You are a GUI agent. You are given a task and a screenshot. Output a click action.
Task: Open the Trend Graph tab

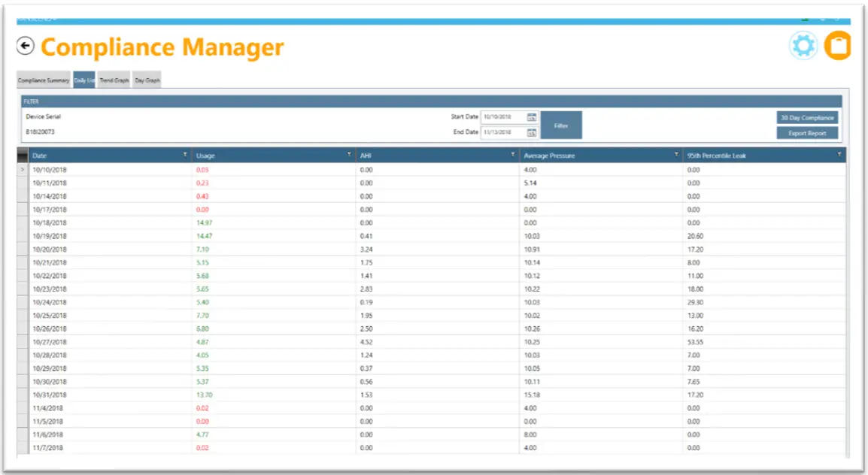[x=114, y=80]
